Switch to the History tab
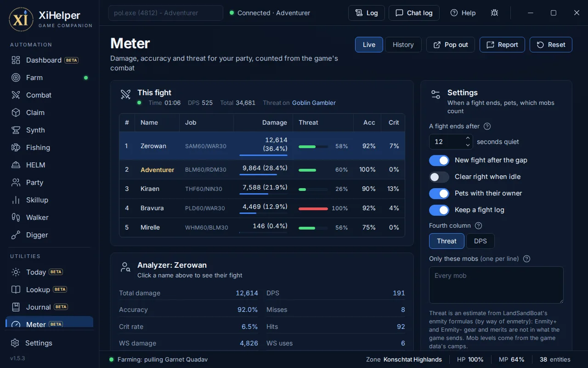Viewport: 588px width, 368px height. point(403,45)
